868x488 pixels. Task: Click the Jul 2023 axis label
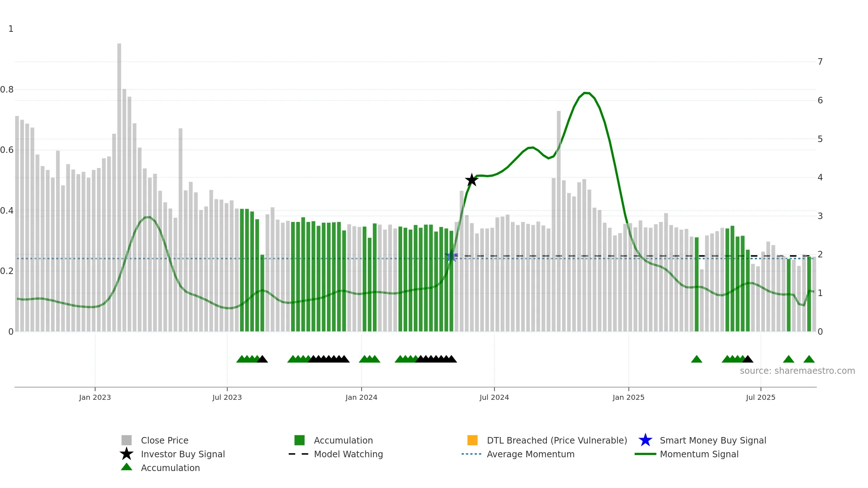pyautogui.click(x=227, y=397)
